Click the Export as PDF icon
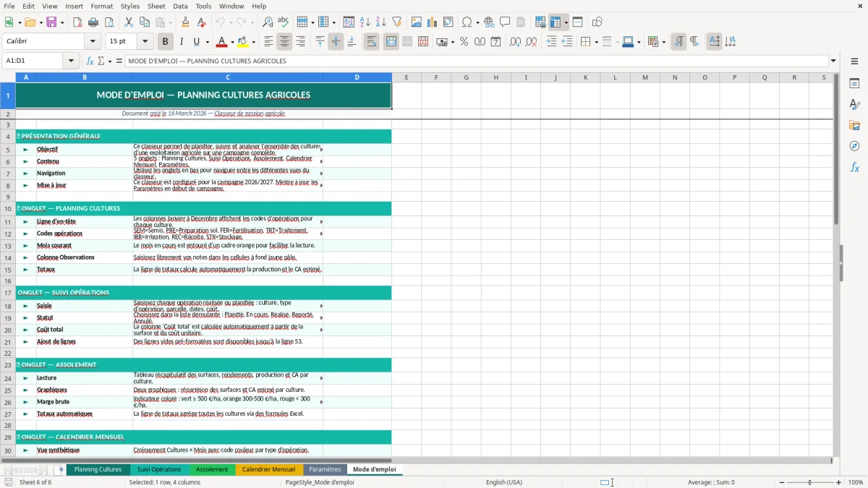This screenshot has height=488, width=868. click(77, 22)
